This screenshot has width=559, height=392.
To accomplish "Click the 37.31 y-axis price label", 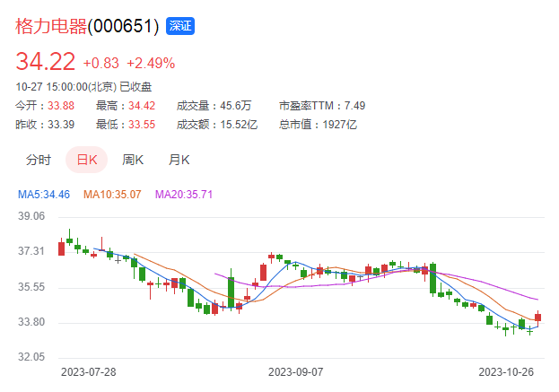I will click(x=31, y=251).
